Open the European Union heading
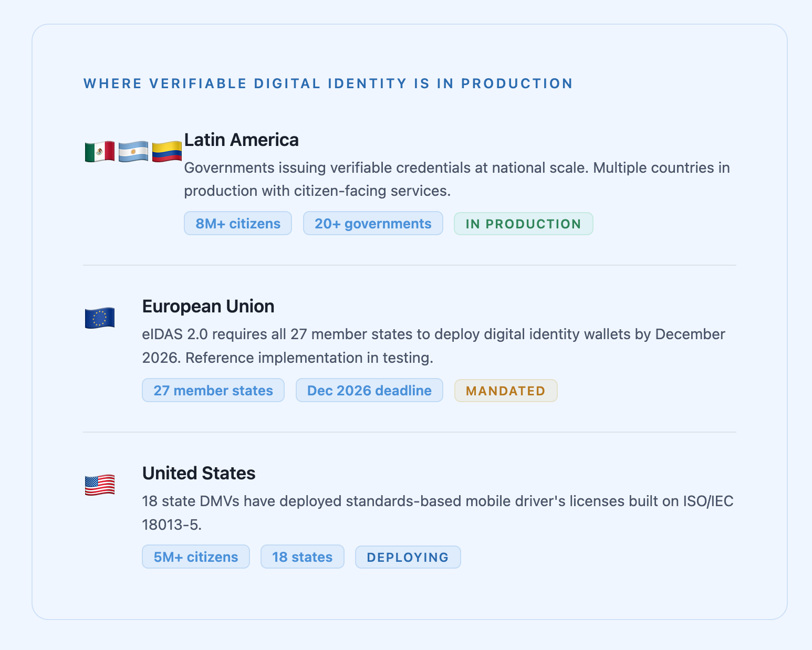 [209, 307]
